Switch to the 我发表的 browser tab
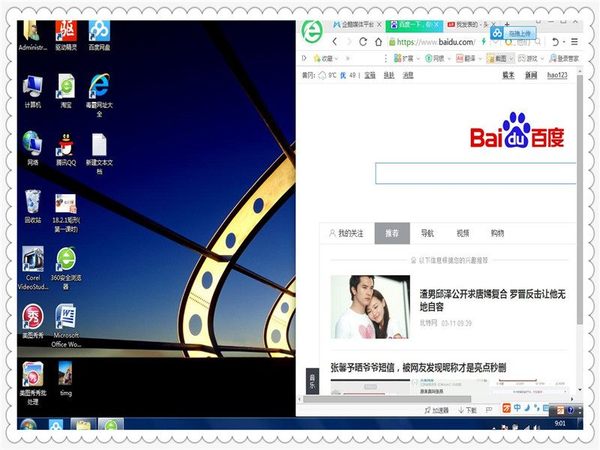 466,24
